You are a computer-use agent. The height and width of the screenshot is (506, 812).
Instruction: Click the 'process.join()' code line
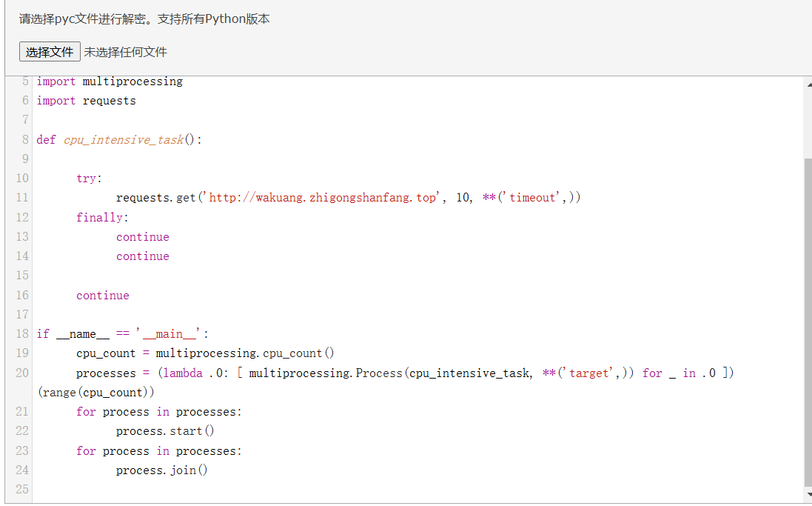tap(162, 470)
